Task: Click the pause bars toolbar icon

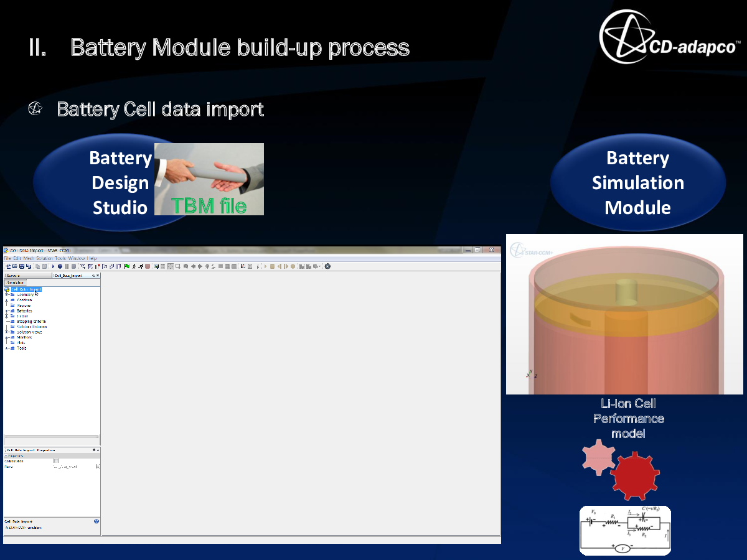Action: point(67,266)
